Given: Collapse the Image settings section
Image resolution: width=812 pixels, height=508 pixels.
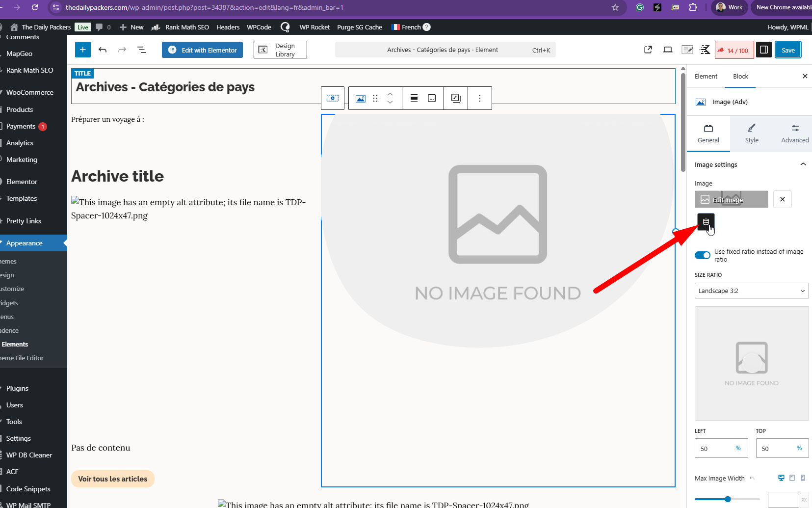Looking at the screenshot, I should 803,164.
